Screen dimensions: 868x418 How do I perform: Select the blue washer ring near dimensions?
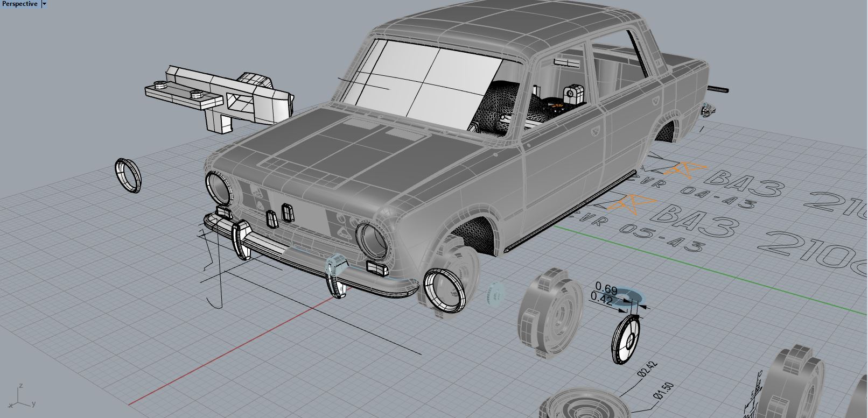(x=630, y=296)
